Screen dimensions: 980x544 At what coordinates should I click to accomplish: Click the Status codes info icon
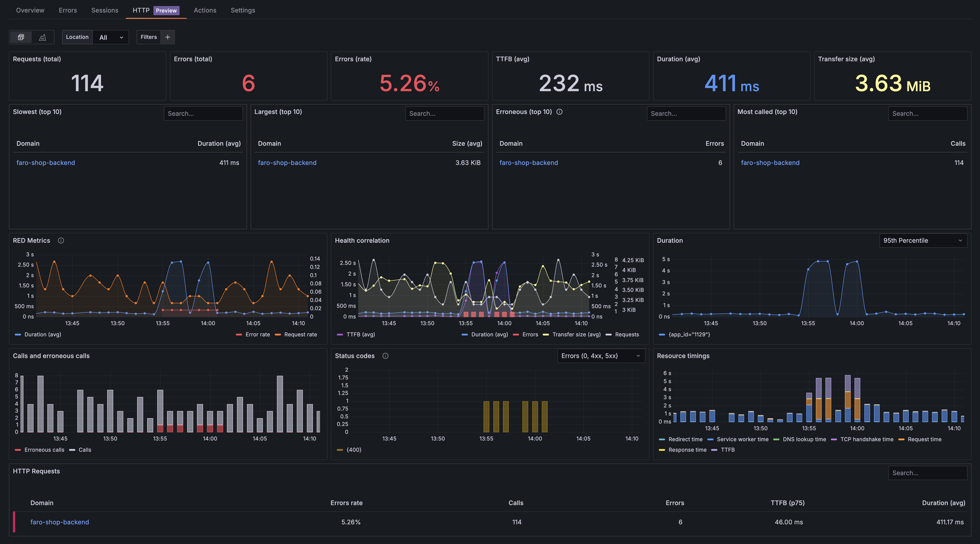(385, 356)
